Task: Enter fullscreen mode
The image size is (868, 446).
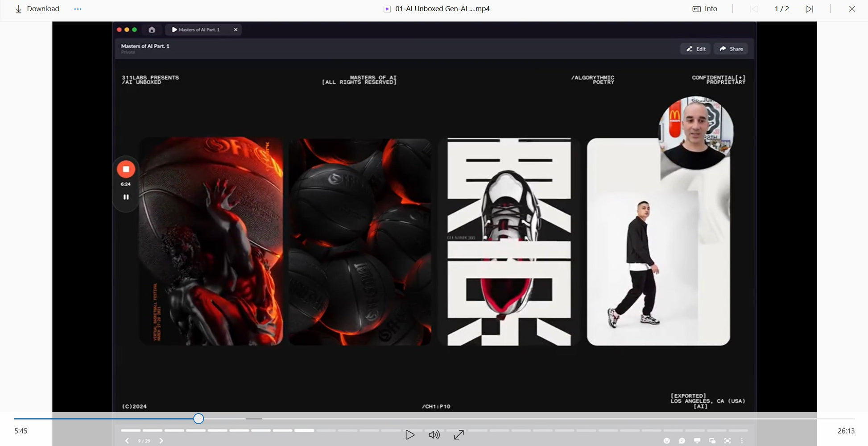Action: (x=459, y=435)
